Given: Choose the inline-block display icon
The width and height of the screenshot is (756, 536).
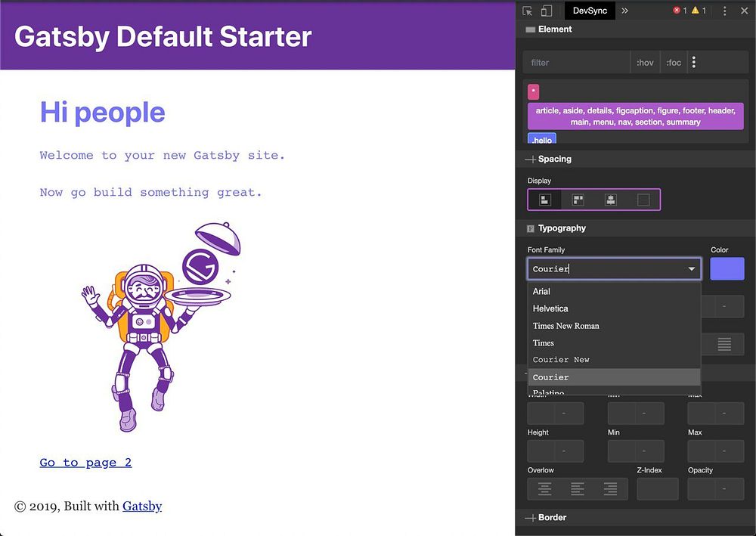Looking at the screenshot, I should click(x=578, y=200).
